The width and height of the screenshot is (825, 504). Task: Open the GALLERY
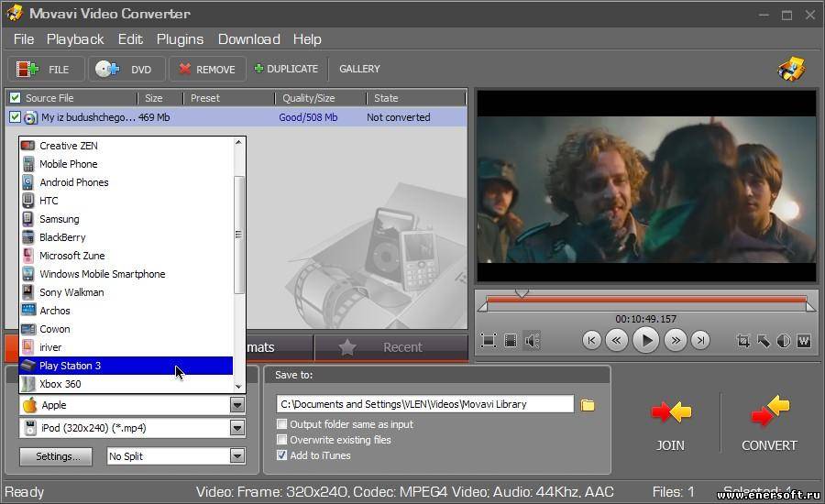click(359, 69)
